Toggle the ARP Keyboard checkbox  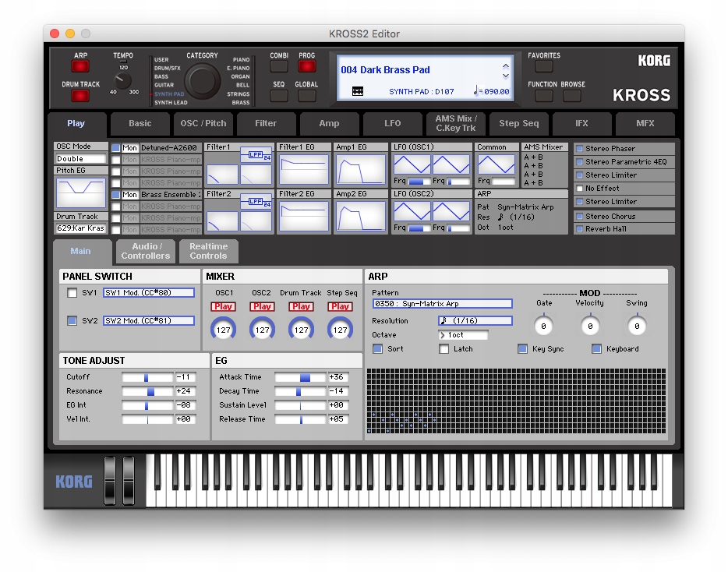pos(596,348)
